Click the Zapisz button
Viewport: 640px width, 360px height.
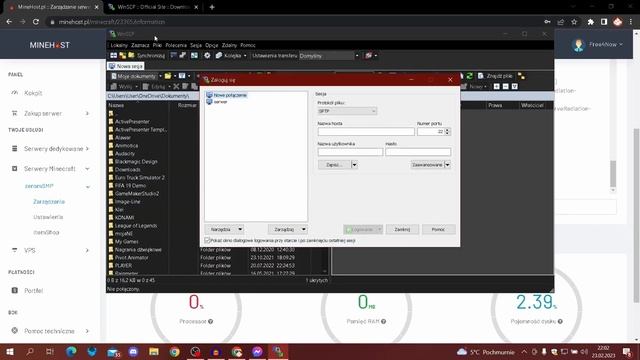[x=334, y=165]
